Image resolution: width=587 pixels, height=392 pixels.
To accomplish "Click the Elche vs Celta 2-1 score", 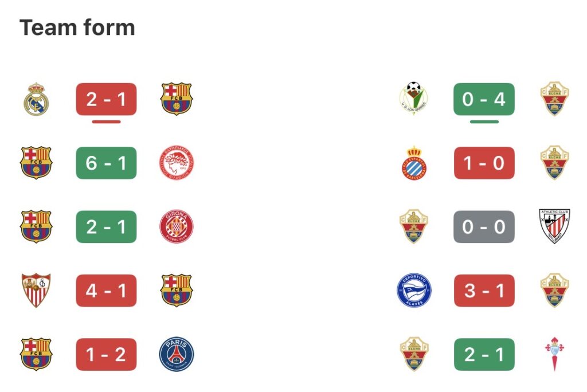I will click(x=484, y=354).
